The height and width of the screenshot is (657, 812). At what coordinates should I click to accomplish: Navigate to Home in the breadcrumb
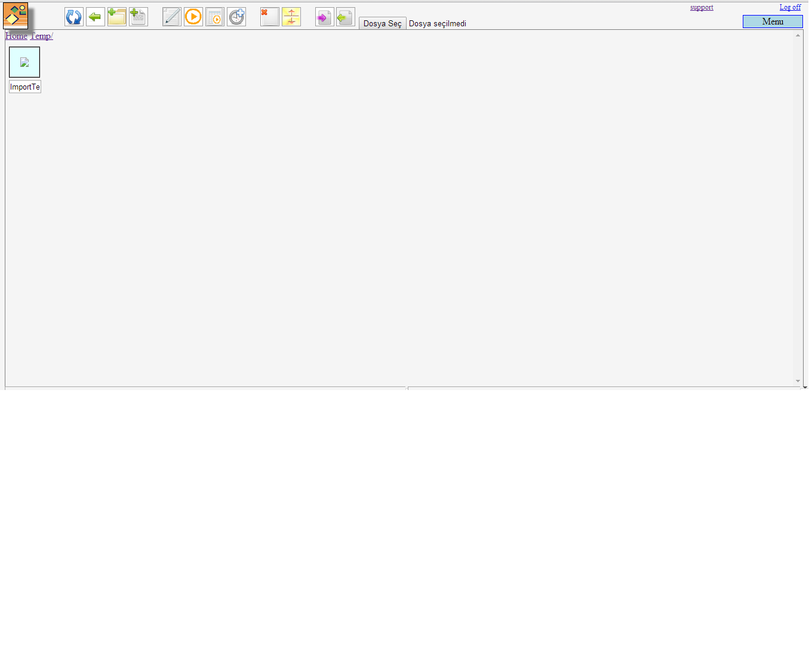16,36
